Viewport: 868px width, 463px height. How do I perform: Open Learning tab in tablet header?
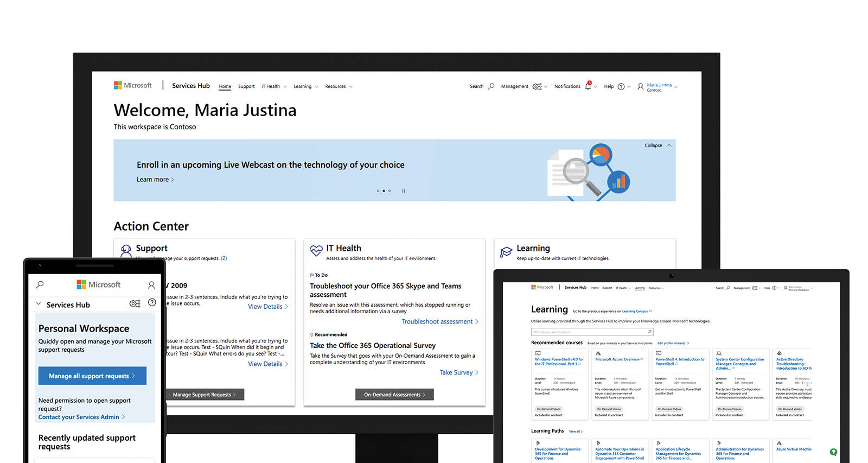tap(640, 288)
